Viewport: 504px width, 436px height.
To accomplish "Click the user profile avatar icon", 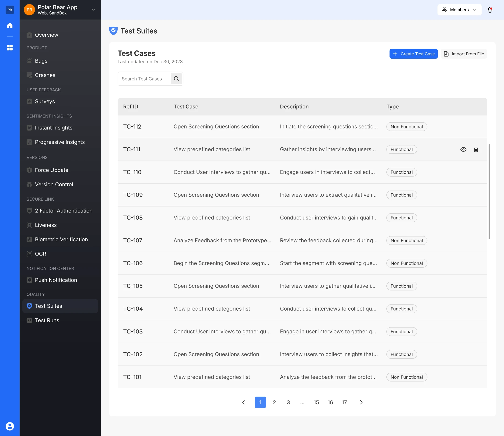I will pos(10,426).
